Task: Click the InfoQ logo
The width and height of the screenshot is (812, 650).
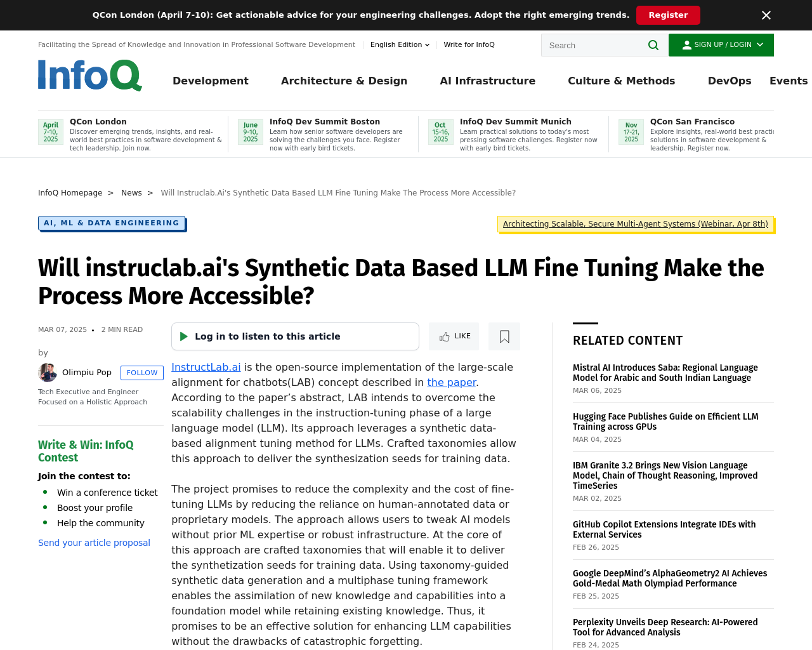Action: click(90, 76)
